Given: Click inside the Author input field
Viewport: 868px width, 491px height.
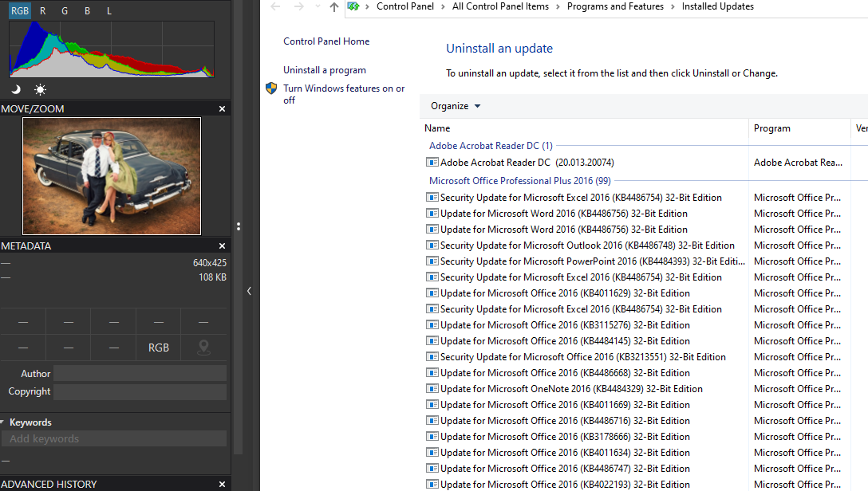Looking at the screenshot, I should point(140,373).
